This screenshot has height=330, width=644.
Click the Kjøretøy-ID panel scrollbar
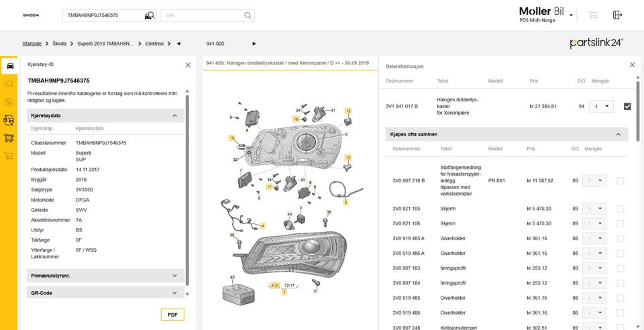187,190
